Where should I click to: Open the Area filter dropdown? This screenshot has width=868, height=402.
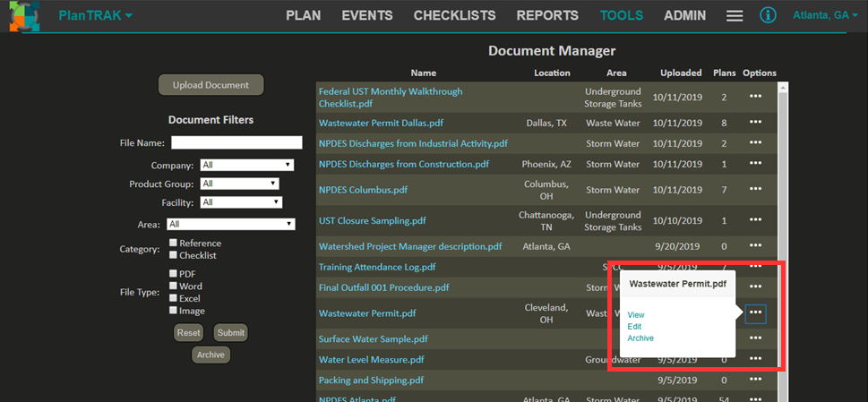point(231,225)
